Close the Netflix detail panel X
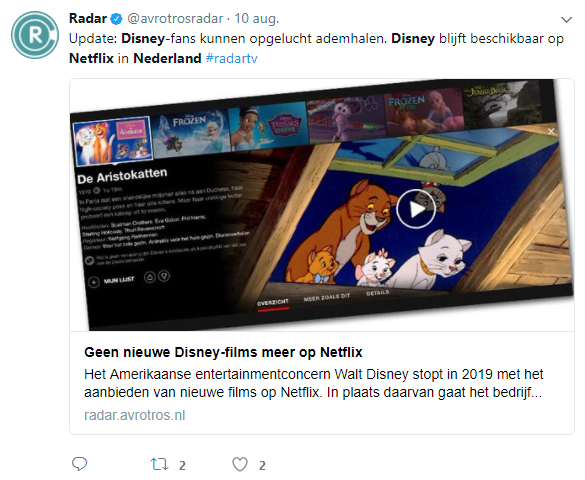The width and height of the screenshot is (585, 480). pyautogui.click(x=551, y=131)
